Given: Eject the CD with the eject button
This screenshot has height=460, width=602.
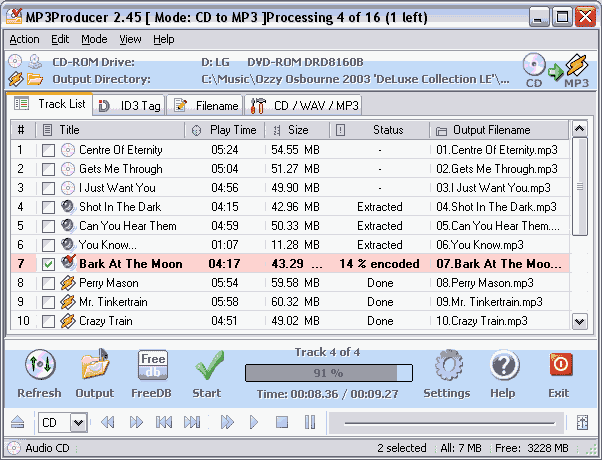Looking at the screenshot, I should click(18, 422).
